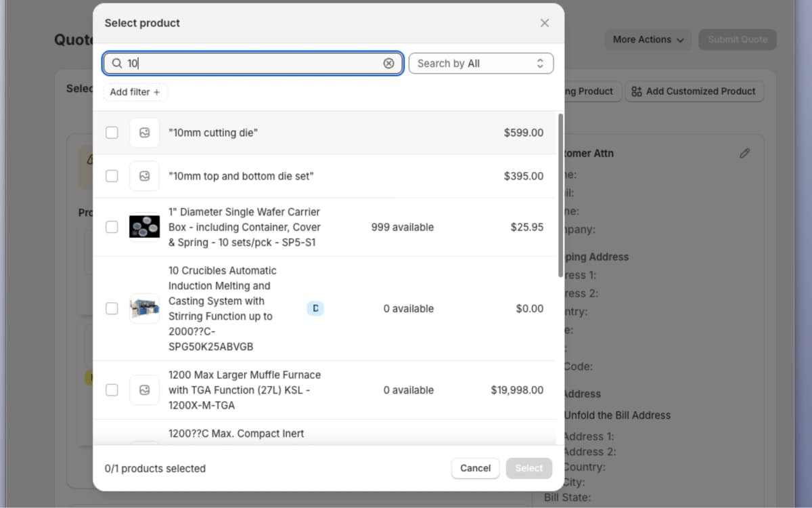812x508 pixels.
Task: Tick the checkbox for the Muffle Furnace product
Action: 112,389
